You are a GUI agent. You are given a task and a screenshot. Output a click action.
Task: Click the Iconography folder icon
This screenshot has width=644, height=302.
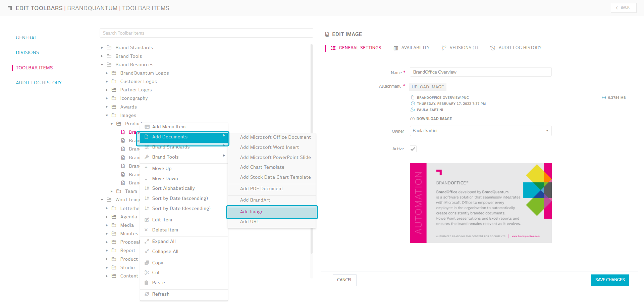[114, 98]
